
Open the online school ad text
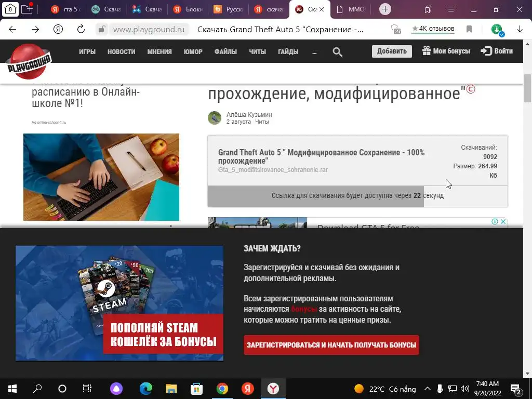click(86, 97)
